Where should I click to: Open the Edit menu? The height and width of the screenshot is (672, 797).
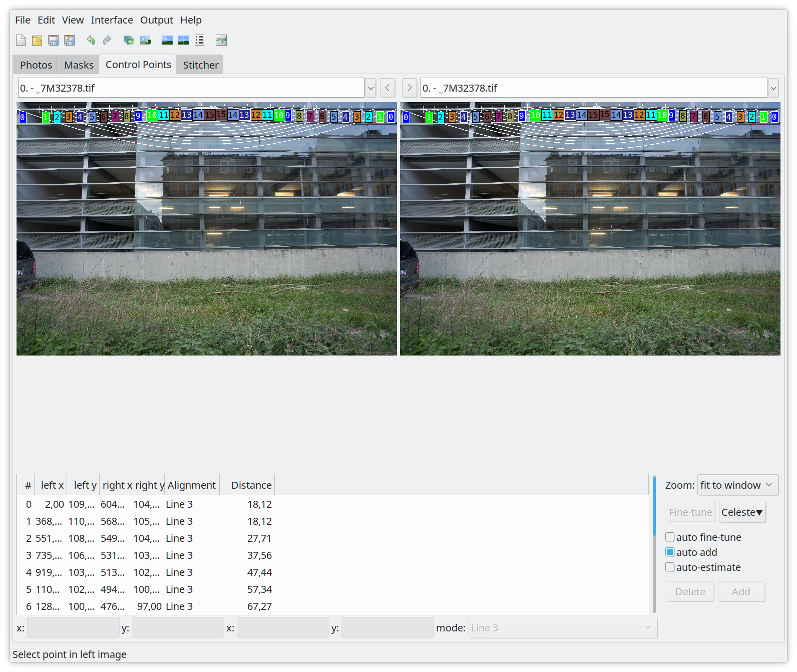(x=46, y=20)
